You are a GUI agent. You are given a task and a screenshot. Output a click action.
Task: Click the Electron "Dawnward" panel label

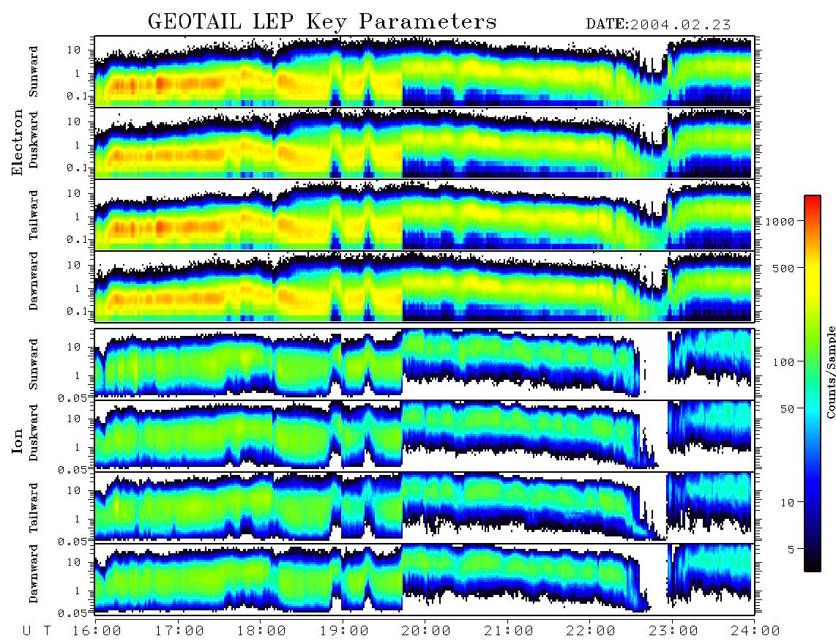pyautogui.click(x=34, y=281)
